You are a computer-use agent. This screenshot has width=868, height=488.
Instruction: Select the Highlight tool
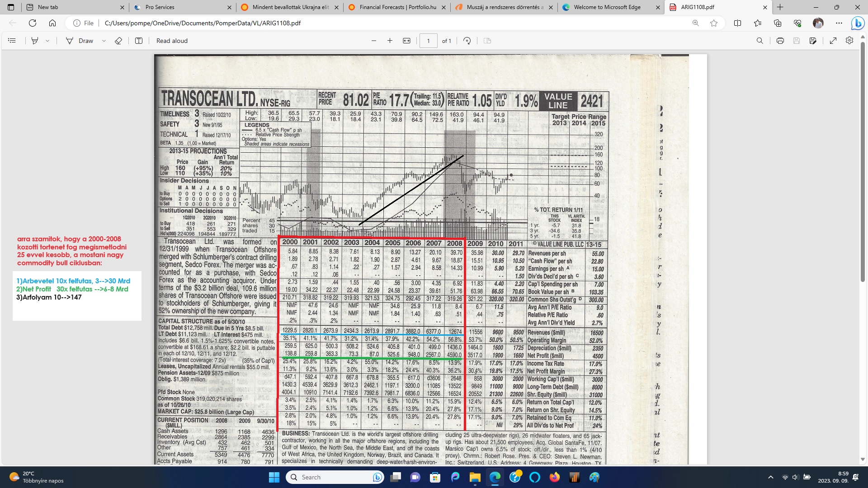(x=35, y=41)
